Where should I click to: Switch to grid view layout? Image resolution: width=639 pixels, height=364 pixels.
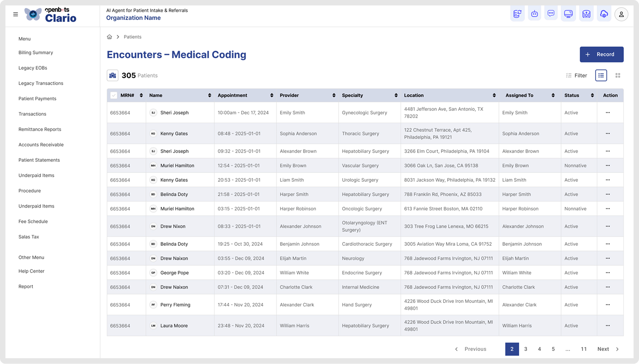point(618,75)
